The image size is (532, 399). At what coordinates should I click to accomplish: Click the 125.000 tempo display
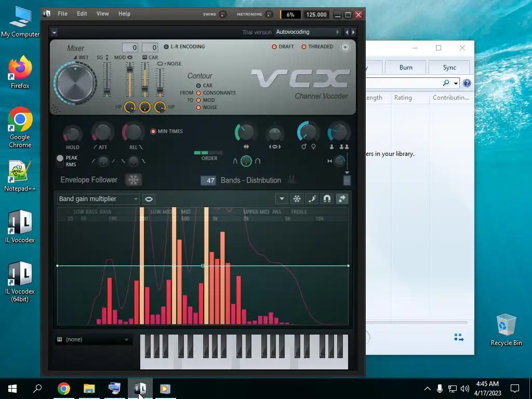click(316, 15)
